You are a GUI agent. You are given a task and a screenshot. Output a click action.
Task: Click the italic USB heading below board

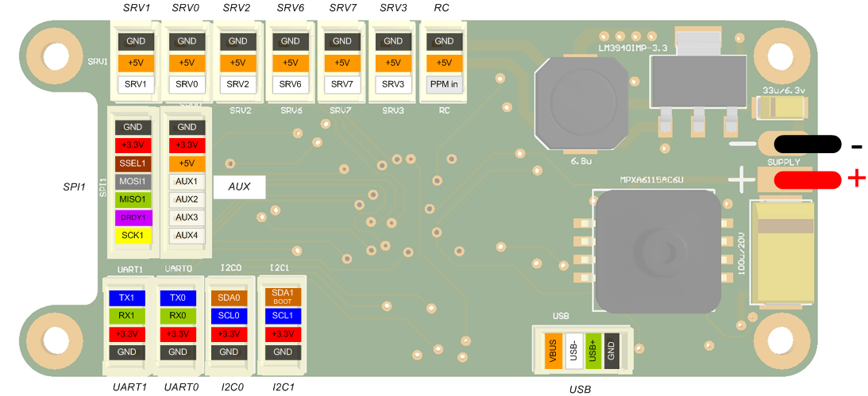[581, 390]
